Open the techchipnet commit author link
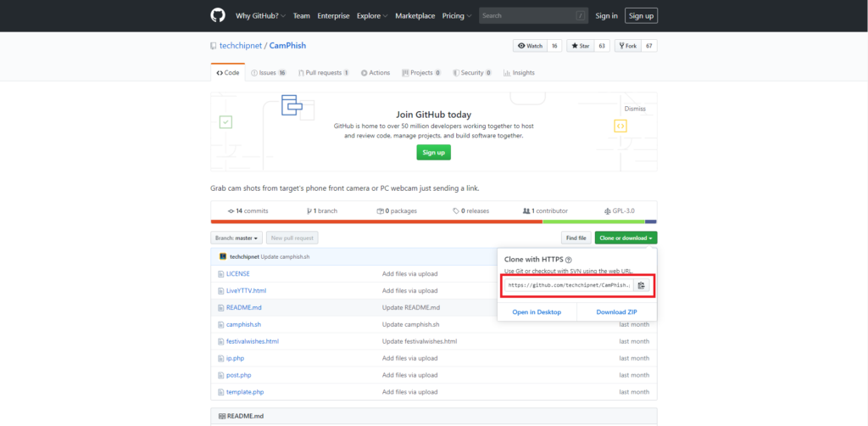Viewport: 868px width, 426px height. tap(245, 257)
